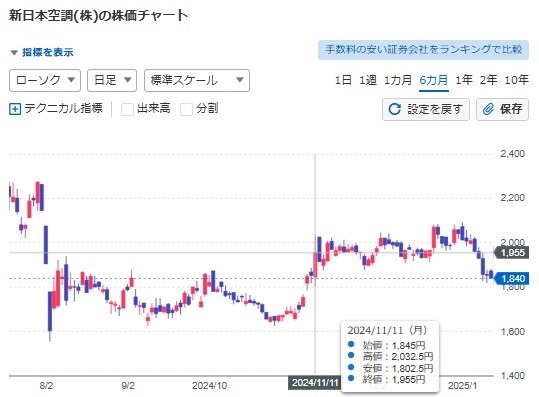
Task: Click the 1,840 current price label
Action: click(512, 278)
